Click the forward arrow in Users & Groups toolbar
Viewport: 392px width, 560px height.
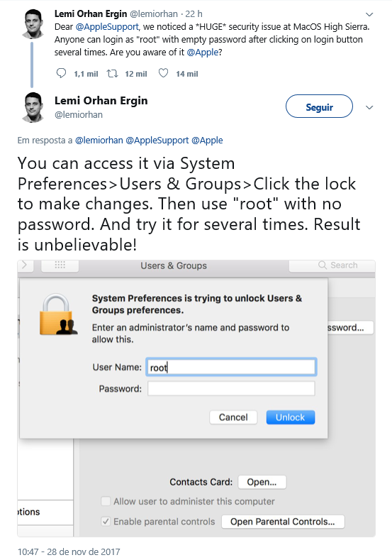24,265
